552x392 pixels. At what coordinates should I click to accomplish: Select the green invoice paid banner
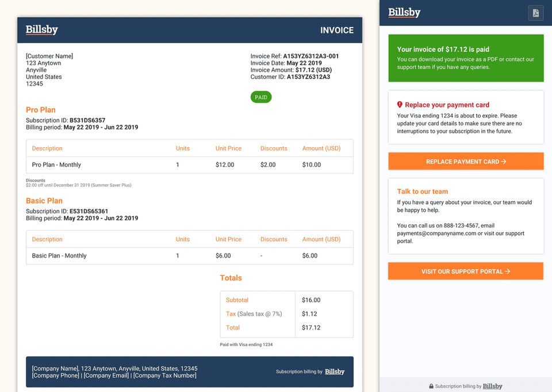click(466, 57)
